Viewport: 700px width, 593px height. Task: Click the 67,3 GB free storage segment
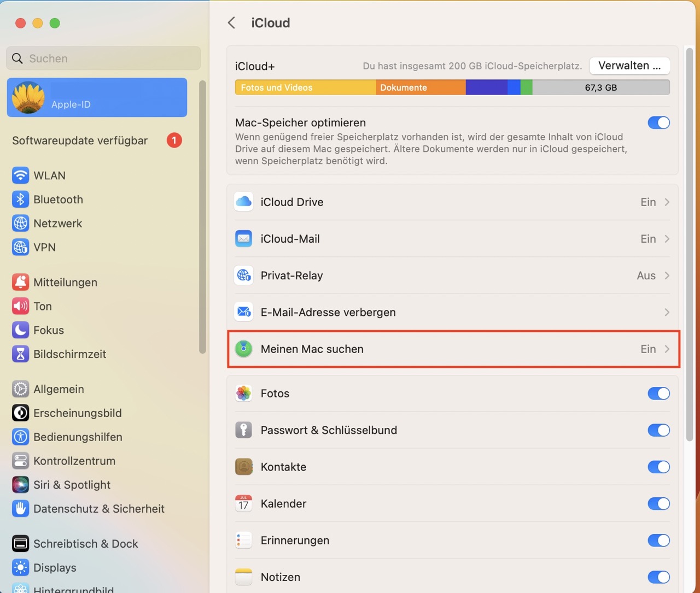(601, 87)
